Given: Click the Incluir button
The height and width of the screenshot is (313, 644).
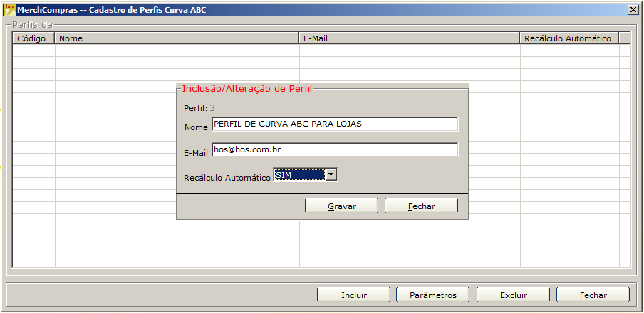Looking at the screenshot, I should (353, 295).
